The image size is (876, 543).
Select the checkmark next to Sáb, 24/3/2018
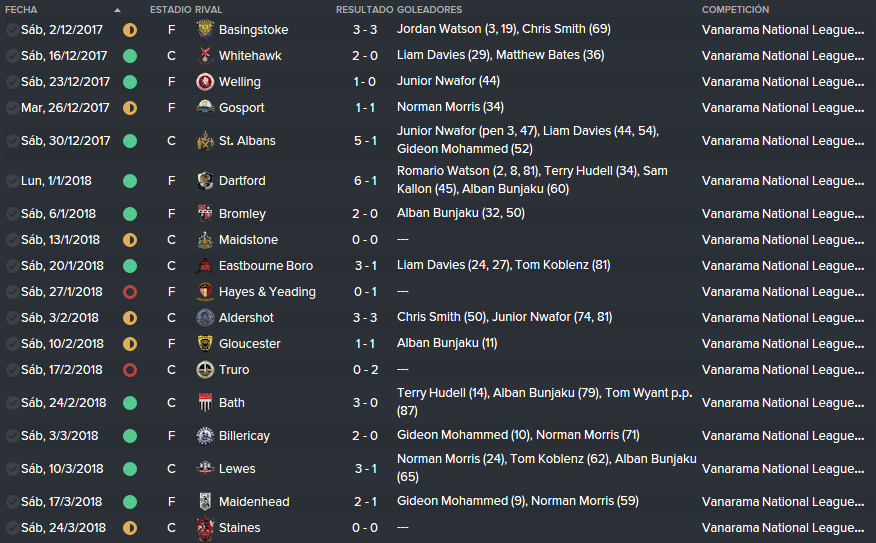click(x=12, y=527)
